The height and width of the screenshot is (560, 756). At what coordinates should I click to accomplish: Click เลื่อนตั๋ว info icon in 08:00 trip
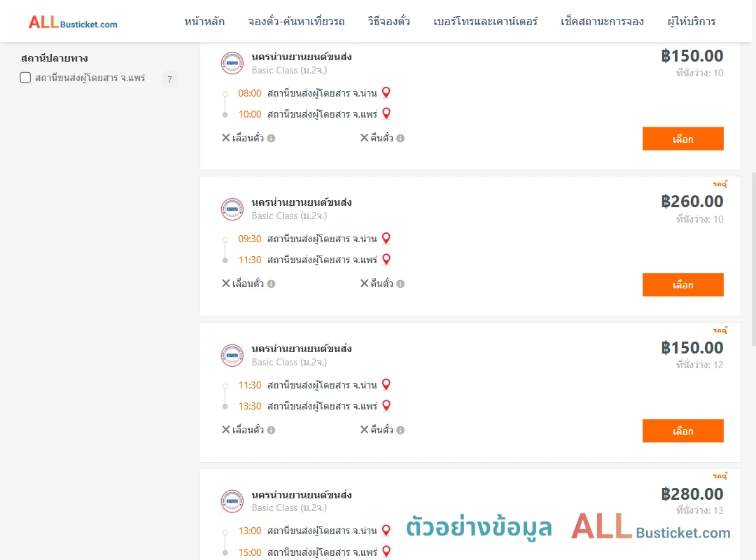tap(272, 139)
